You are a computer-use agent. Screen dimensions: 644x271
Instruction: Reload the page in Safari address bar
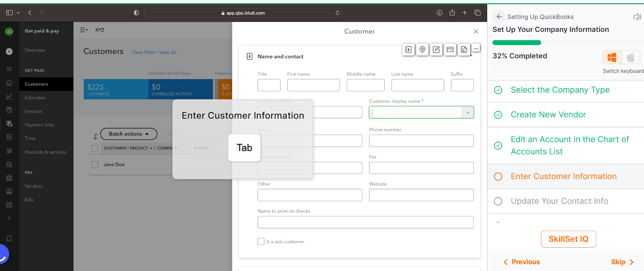point(337,13)
